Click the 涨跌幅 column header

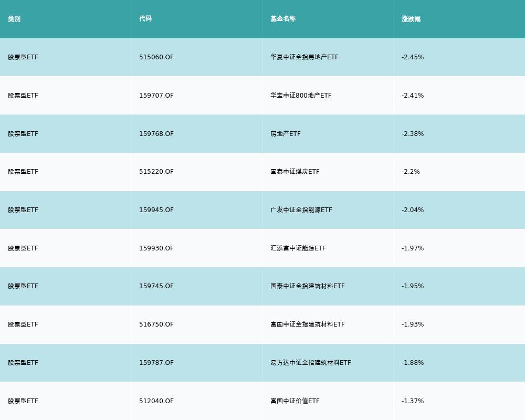tap(411, 19)
